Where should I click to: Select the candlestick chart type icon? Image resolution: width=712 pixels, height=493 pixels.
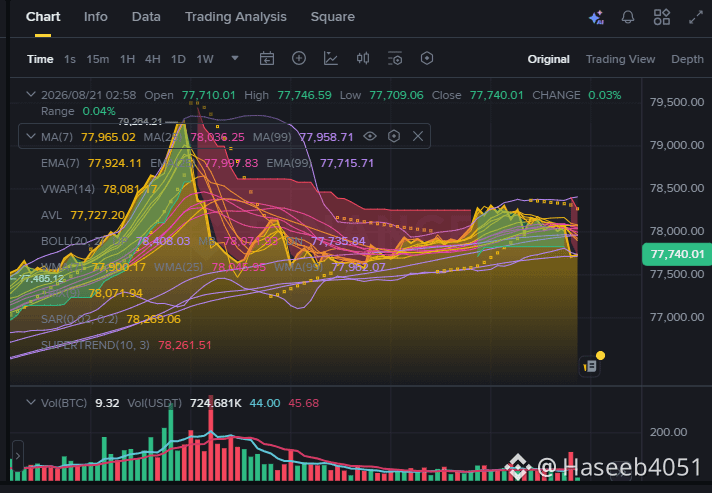tap(363, 59)
